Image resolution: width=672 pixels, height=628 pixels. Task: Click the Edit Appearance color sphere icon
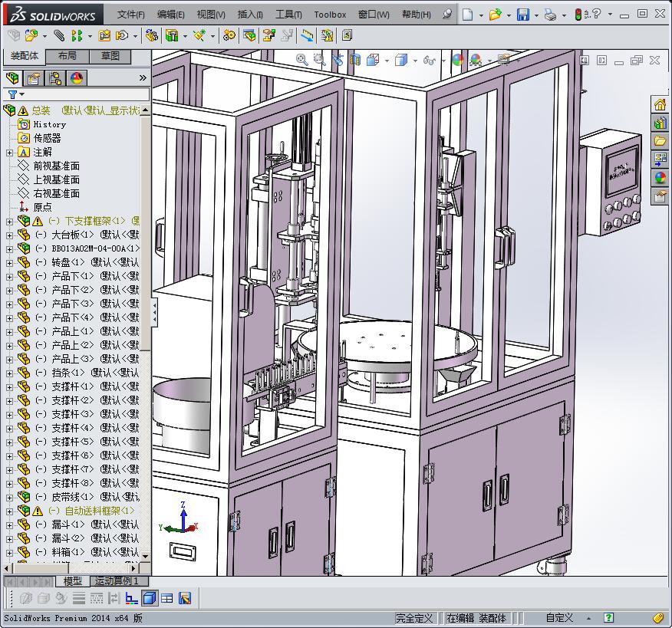[457, 60]
